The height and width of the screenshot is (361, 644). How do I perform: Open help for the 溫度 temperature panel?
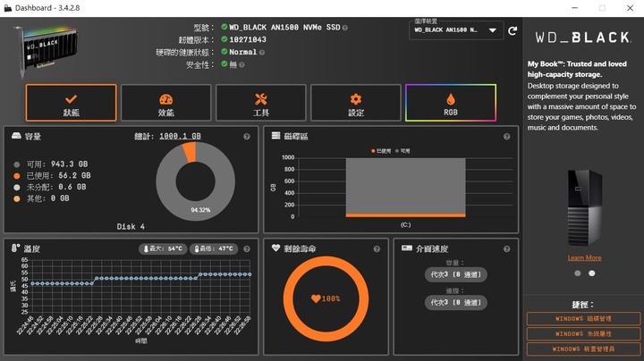tap(247, 249)
